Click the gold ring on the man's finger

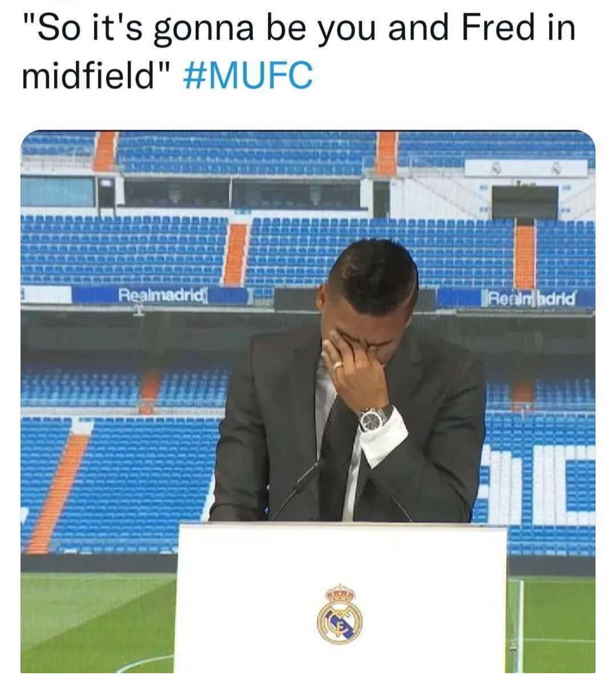(339, 365)
